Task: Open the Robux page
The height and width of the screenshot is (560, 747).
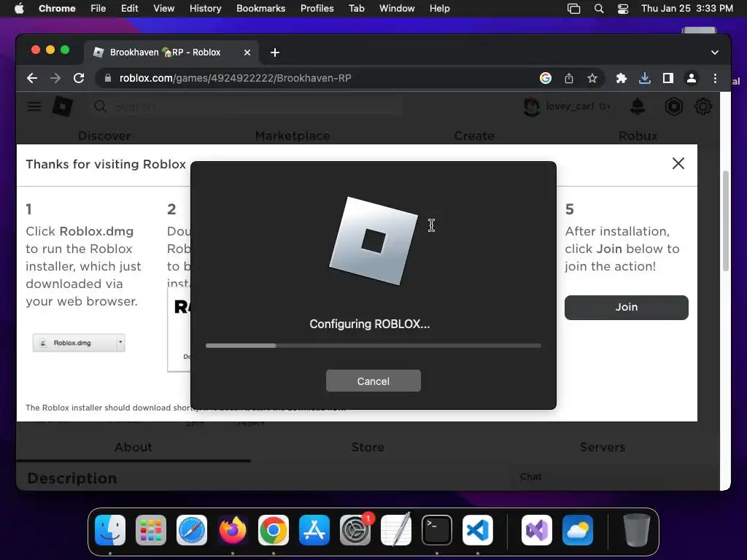Action: [x=638, y=136]
